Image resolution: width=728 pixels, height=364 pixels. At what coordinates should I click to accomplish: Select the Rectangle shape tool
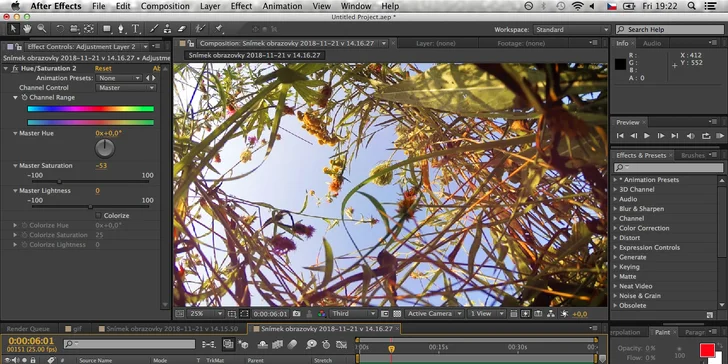point(107,29)
